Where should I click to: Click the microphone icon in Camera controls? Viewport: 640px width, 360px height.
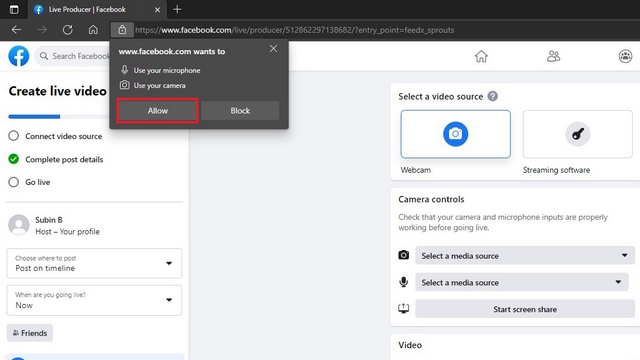tap(404, 282)
